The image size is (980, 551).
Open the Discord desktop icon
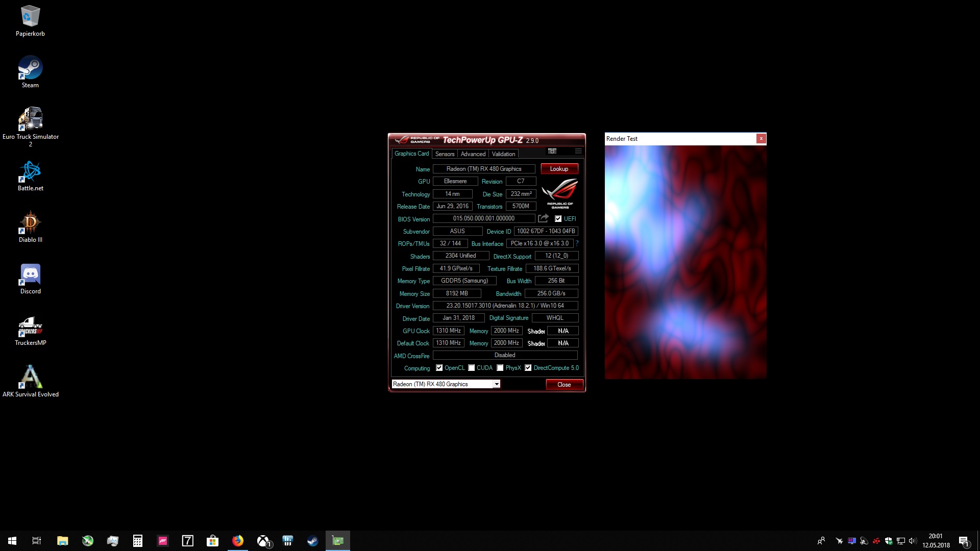30,279
